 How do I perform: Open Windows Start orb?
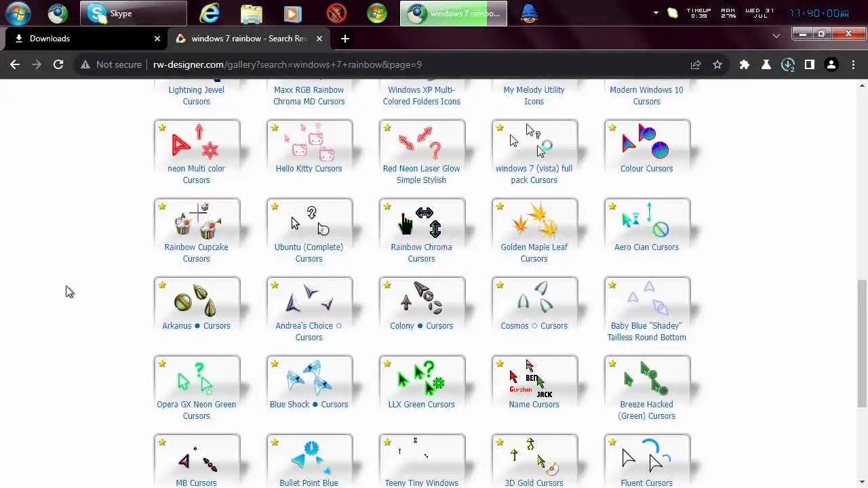(x=18, y=13)
